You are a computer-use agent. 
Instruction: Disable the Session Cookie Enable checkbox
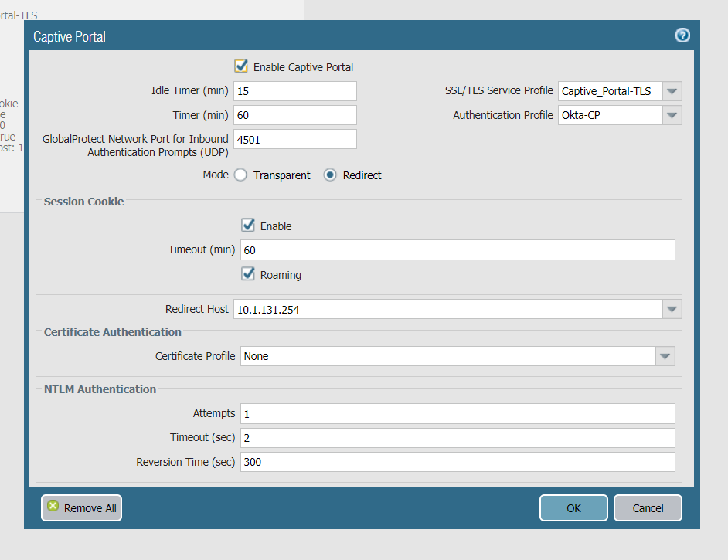(x=248, y=226)
